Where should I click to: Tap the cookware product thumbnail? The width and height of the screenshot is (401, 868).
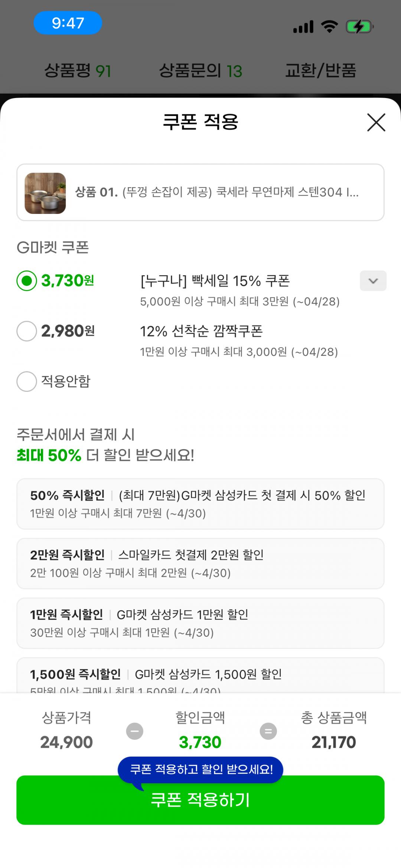point(45,193)
